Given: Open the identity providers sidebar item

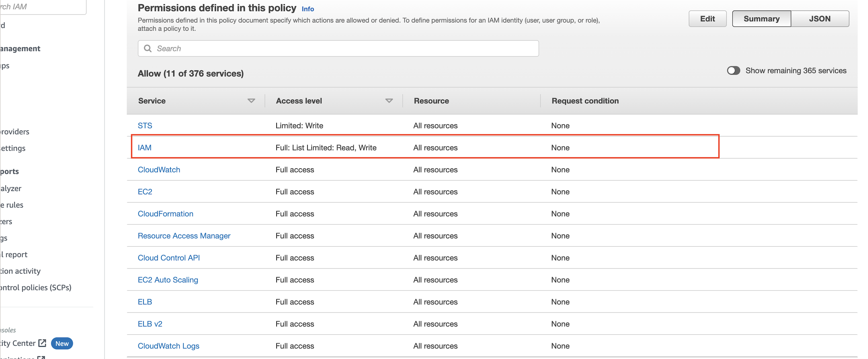Looking at the screenshot, I should 14,132.
